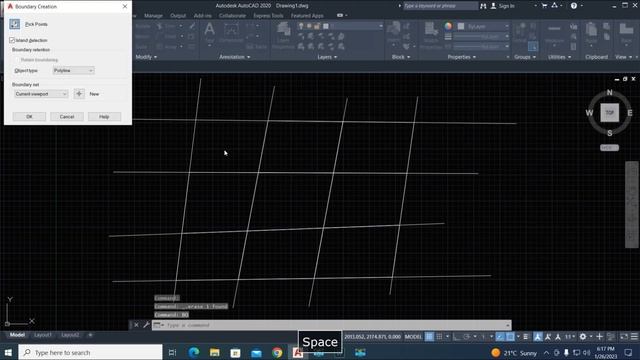Screen dimensions: 640x360
Task: Click the command line customize wrench icon
Action: coord(147,325)
